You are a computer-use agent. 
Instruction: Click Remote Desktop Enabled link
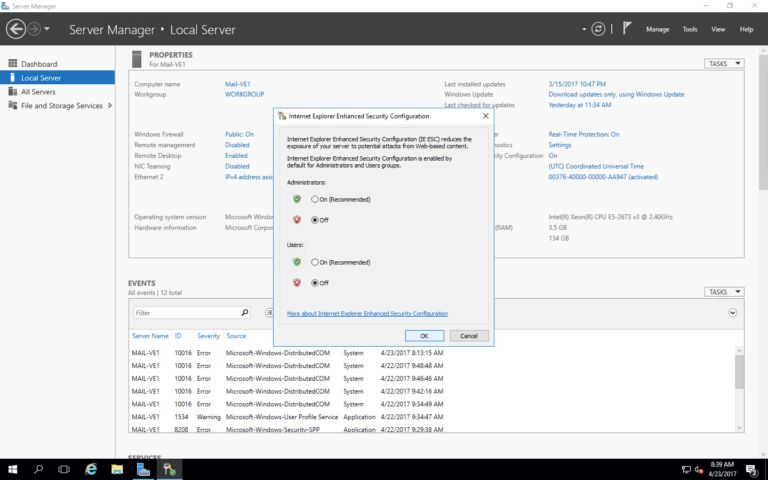pos(236,155)
